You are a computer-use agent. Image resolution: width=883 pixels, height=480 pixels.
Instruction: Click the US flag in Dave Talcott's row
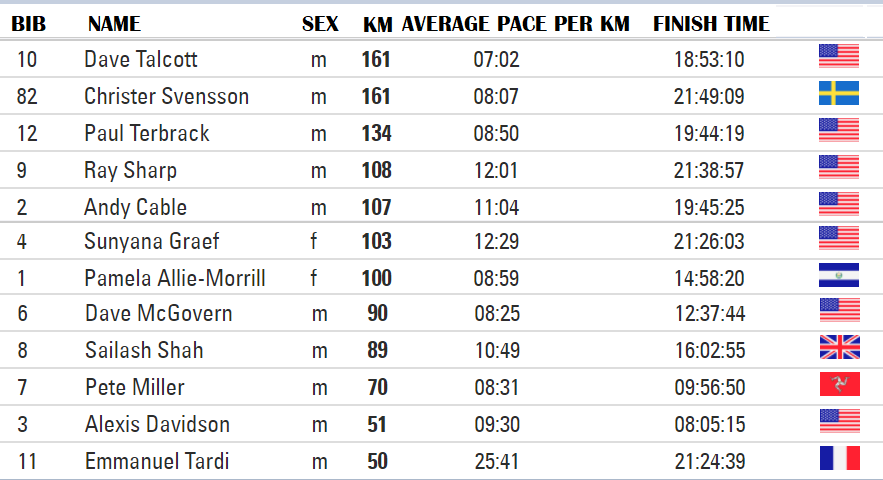point(839,56)
